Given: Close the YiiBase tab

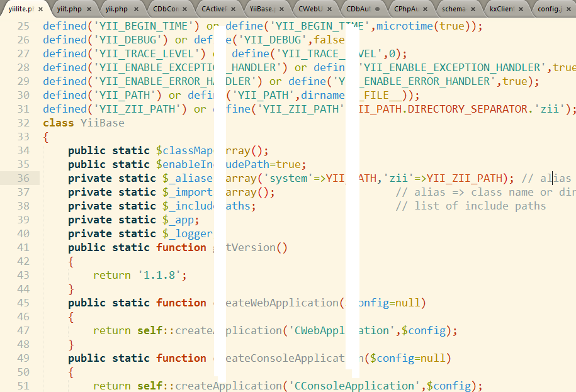Looking at the screenshot, I should click(281, 9).
